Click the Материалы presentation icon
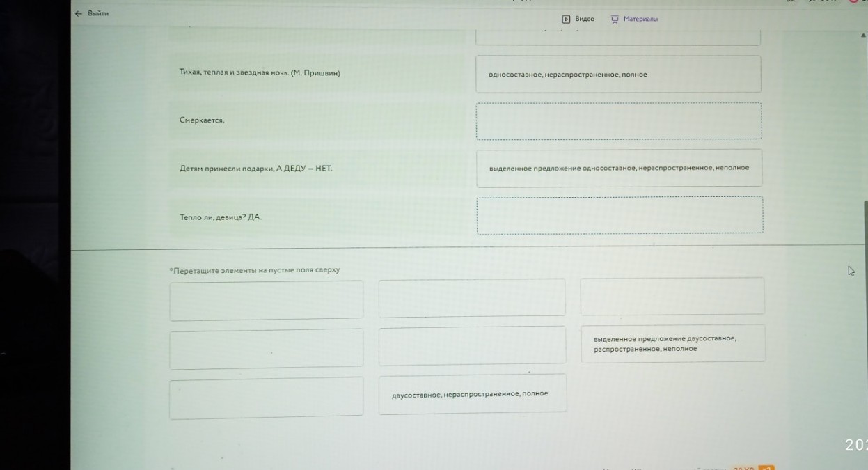This screenshot has height=470, width=868. tap(615, 19)
